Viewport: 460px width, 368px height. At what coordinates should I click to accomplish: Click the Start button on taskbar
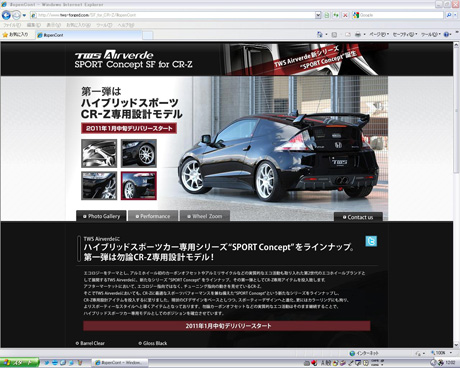[x=19, y=363]
